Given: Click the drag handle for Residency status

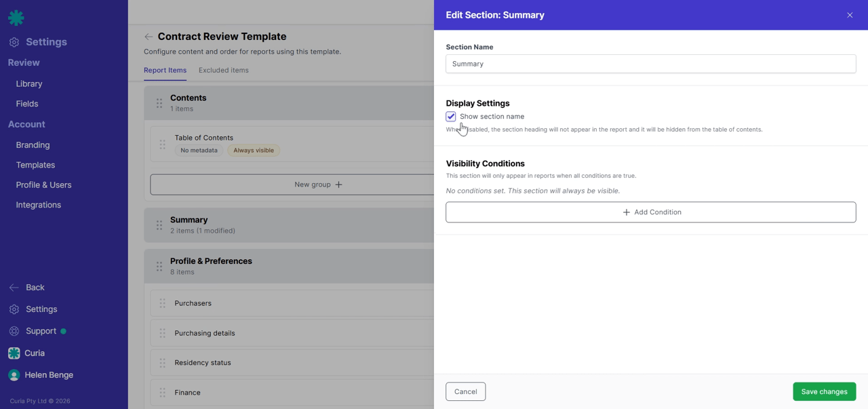Looking at the screenshot, I should pyautogui.click(x=163, y=363).
